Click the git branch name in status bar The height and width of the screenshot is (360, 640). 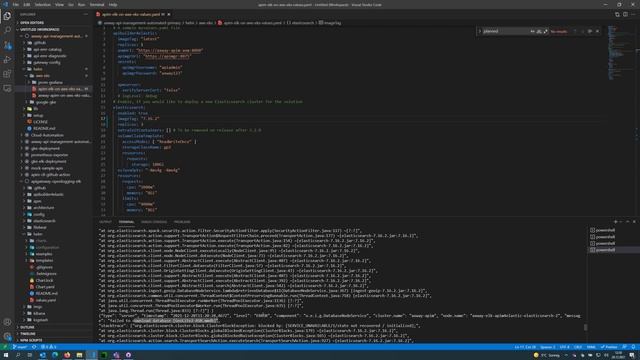click(x=20, y=347)
